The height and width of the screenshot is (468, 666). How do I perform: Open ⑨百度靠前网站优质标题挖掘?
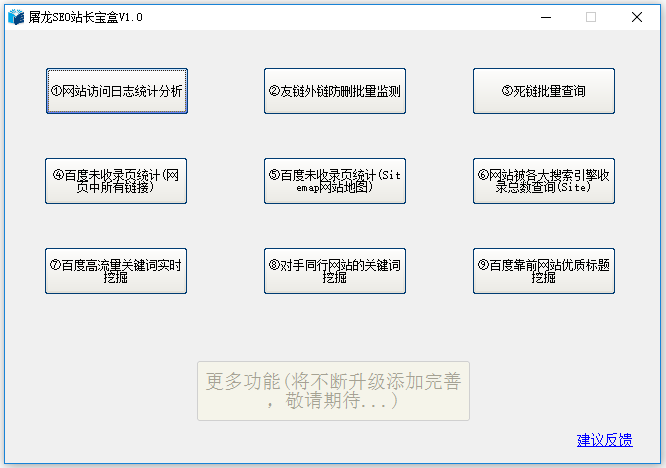(544, 271)
